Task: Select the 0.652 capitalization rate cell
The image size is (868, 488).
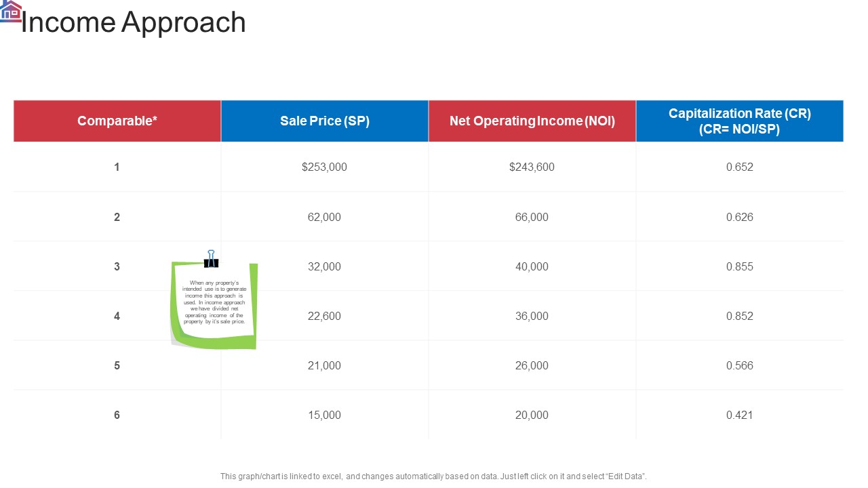Action: [740, 167]
